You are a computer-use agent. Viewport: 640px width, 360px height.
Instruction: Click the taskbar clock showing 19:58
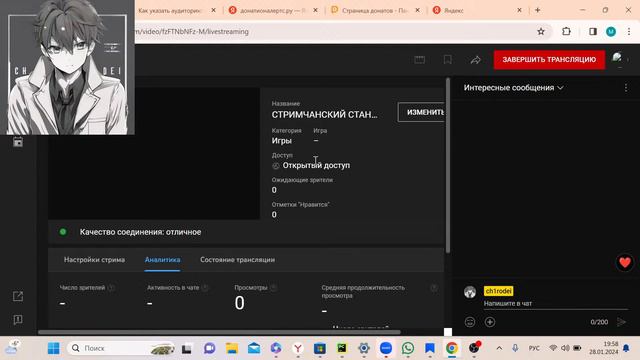(x=604, y=348)
